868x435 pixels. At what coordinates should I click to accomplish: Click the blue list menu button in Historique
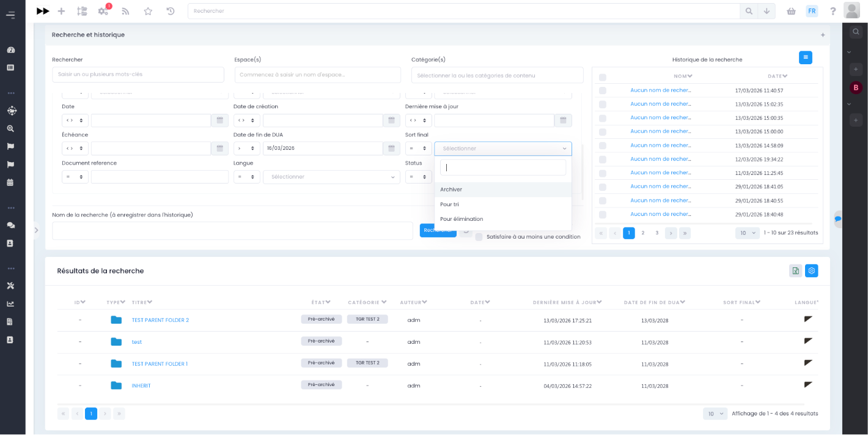pyautogui.click(x=806, y=58)
